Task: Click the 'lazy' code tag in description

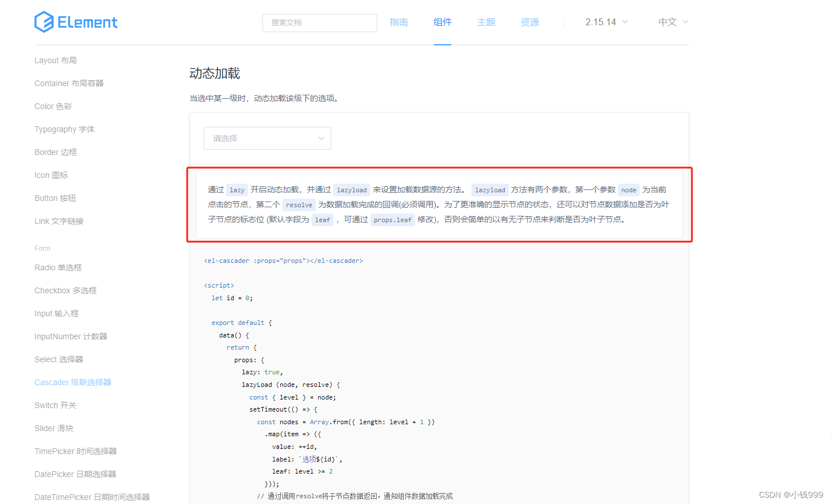Action: click(237, 190)
